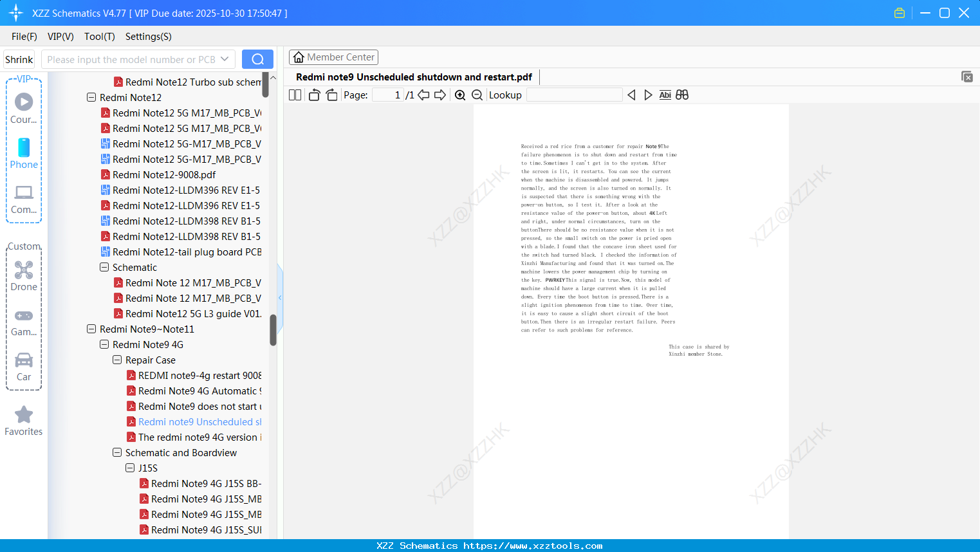
Task: Open Redmi Note9 does not start file
Action: tap(194, 407)
